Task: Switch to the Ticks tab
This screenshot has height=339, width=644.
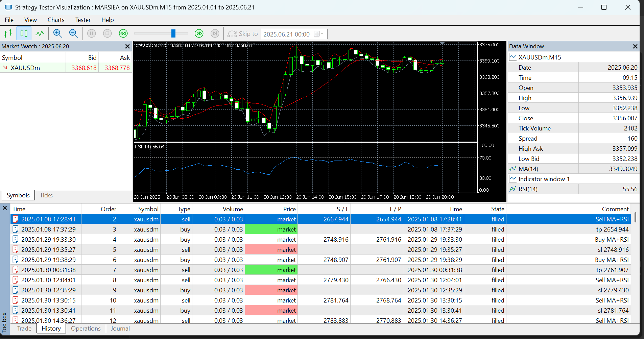Action: tap(46, 195)
